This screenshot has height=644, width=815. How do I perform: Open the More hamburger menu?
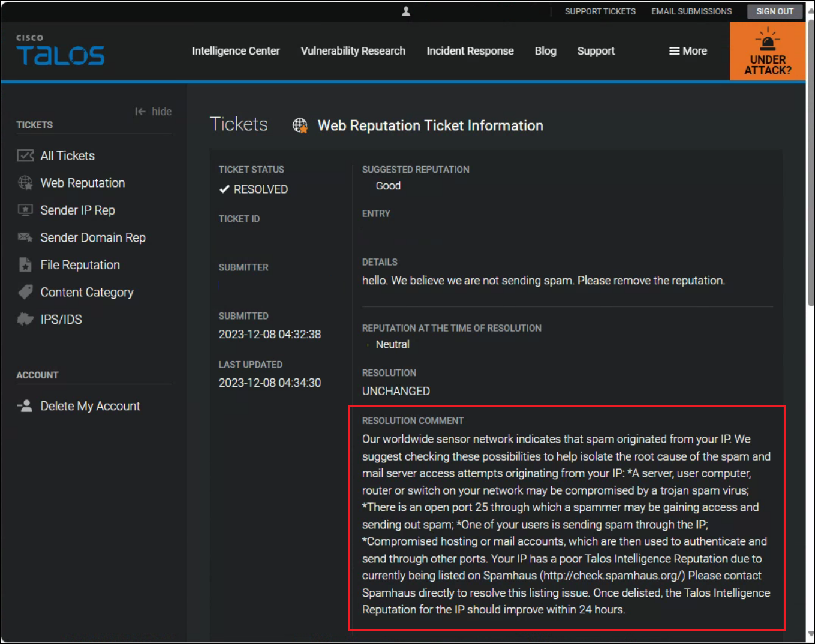688,51
